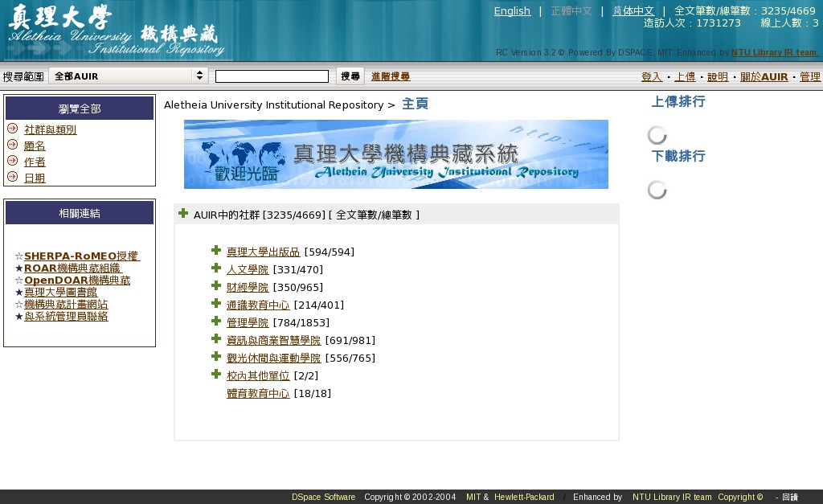Open the 進階搜尋 advanced search link
823x504 pixels.
coord(391,76)
